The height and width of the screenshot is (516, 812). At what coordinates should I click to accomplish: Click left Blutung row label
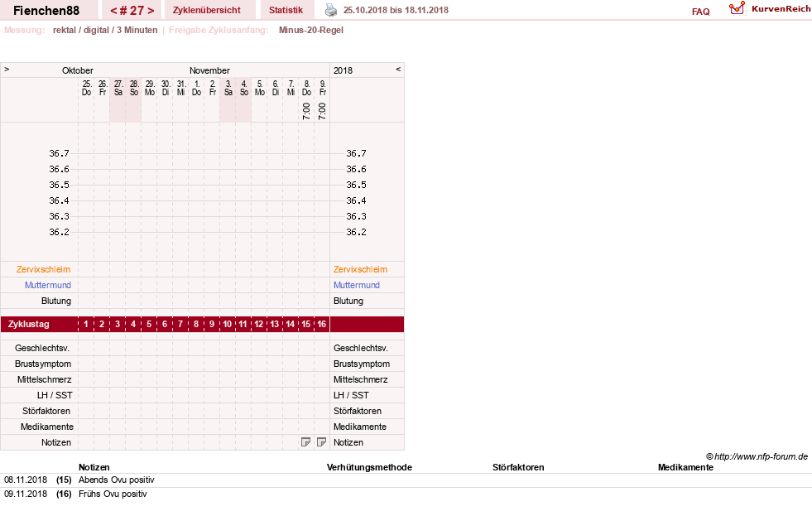[x=56, y=301]
